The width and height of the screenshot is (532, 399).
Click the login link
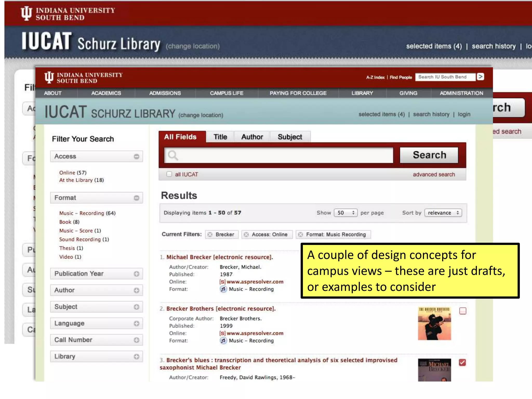coord(464,114)
